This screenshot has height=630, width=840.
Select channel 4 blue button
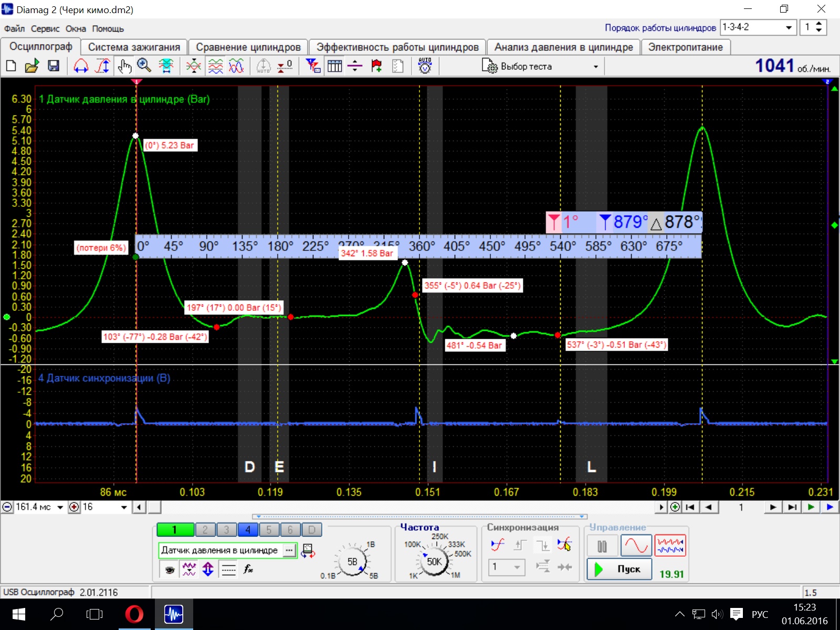click(248, 530)
